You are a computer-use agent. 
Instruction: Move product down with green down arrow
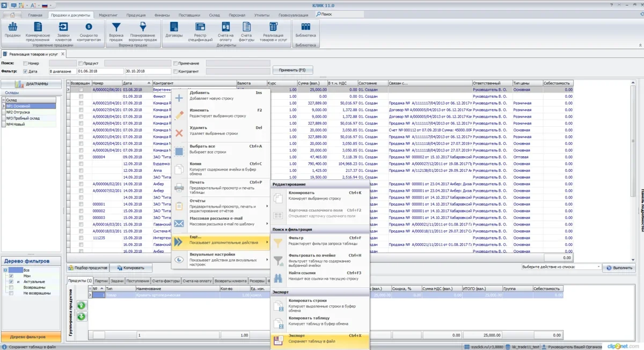click(x=81, y=316)
